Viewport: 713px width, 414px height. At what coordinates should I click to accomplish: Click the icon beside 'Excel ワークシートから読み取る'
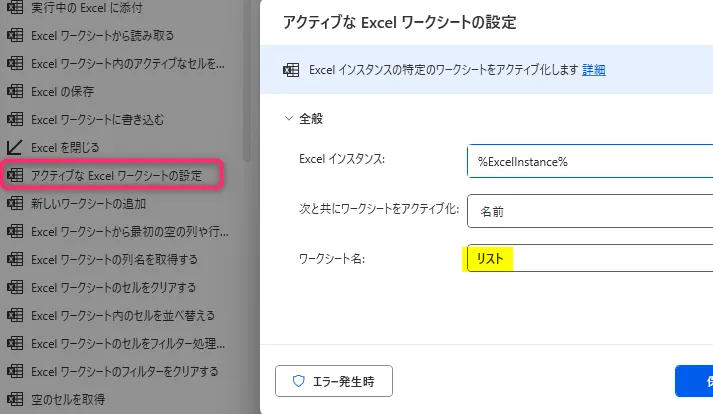pos(15,36)
